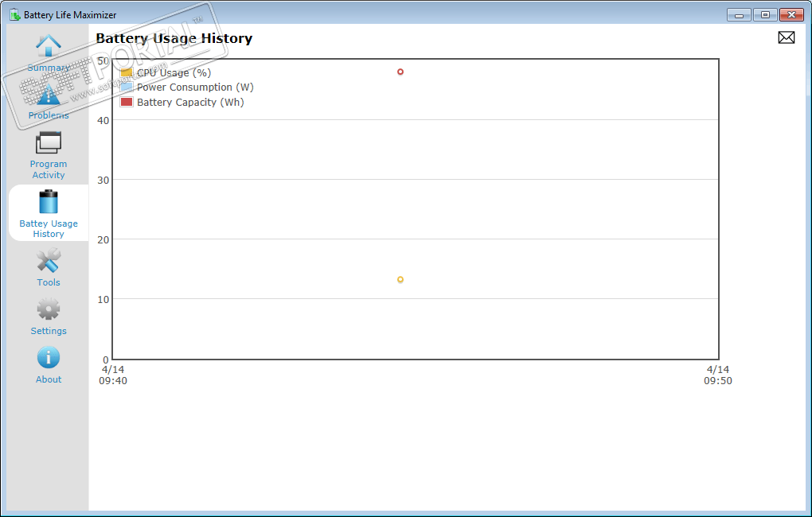Click the yellow CPU Usage legend swatch

(x=127, y=72)
